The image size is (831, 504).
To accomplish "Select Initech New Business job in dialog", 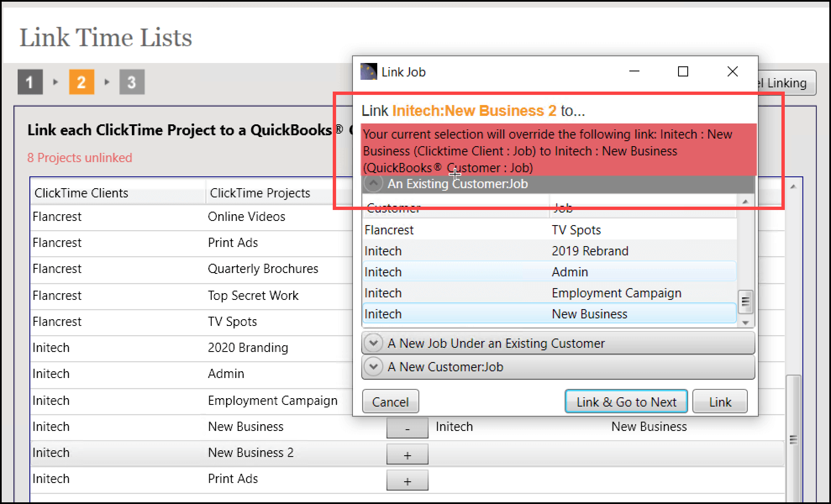I will tap(549, 314).
